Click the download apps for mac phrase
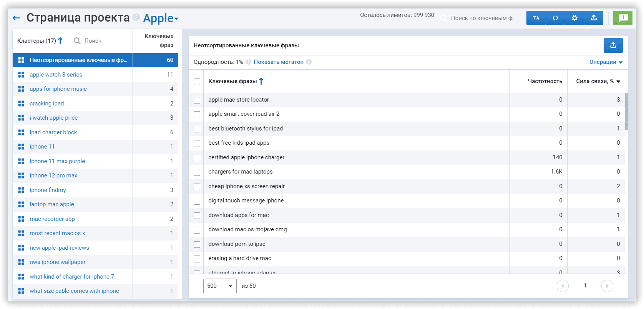The image size is (644, 309). [x=239, y=215]
